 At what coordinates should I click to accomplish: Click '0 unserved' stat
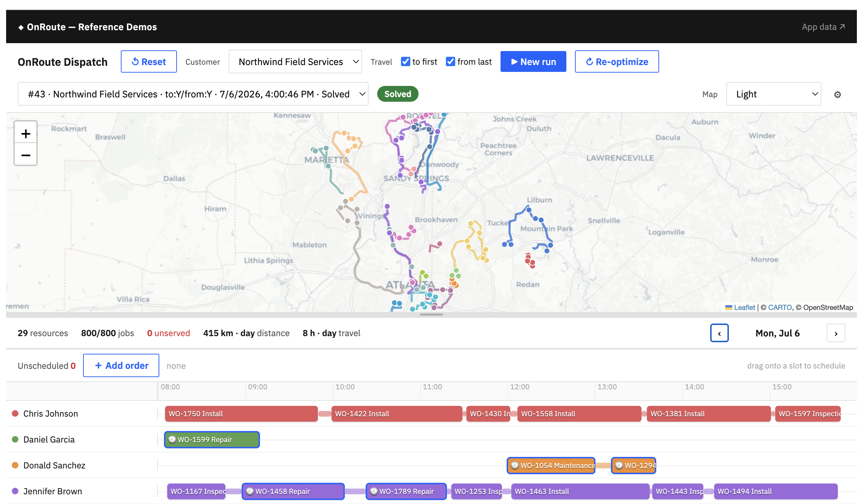(x=169, y=333)
